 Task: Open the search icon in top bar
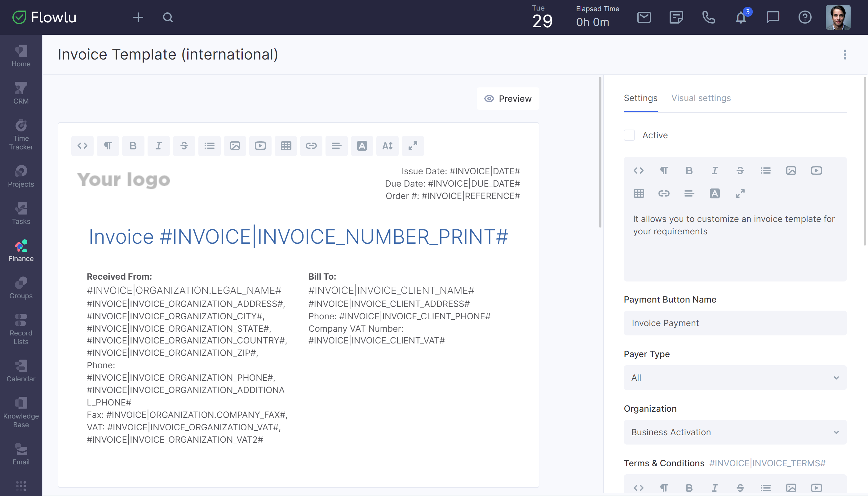(168, 17)
